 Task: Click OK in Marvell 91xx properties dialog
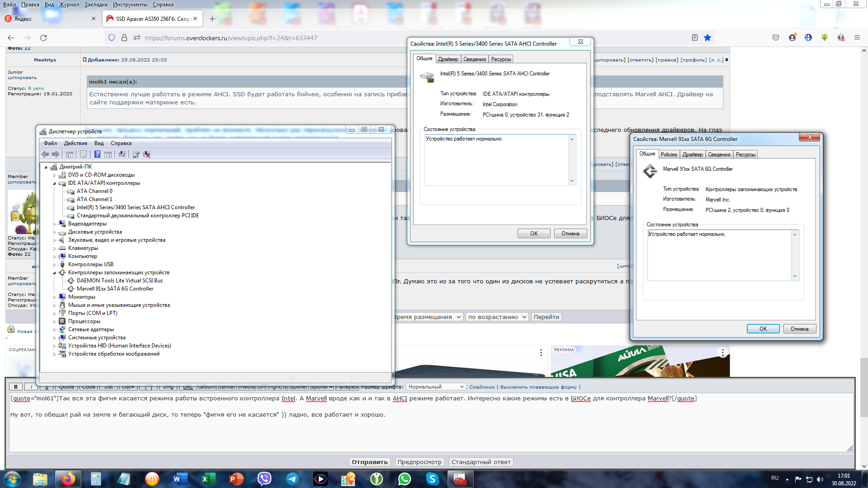click(763, 329)
